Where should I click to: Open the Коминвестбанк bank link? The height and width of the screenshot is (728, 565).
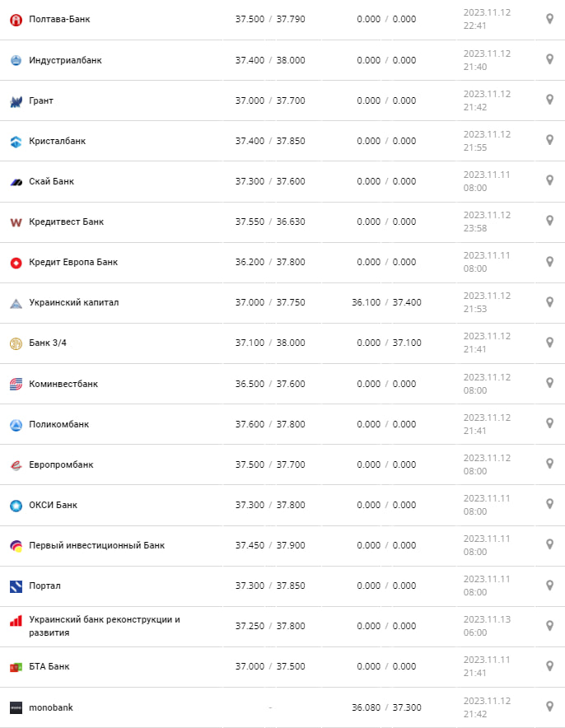tap(63, 384)
